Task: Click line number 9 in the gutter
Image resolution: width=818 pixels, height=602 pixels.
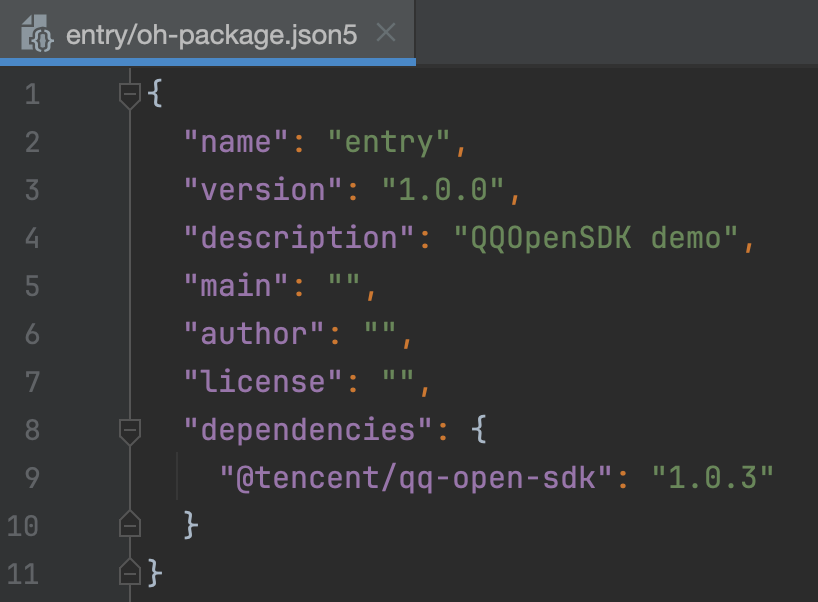Action: coord(32,478)
